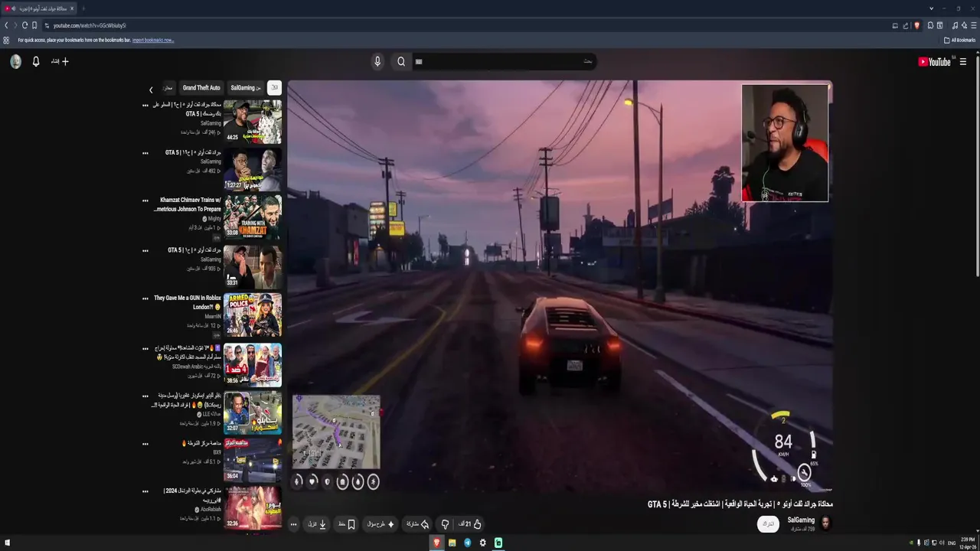Open Armed Police Roblox thumbnail

[253, 315]
